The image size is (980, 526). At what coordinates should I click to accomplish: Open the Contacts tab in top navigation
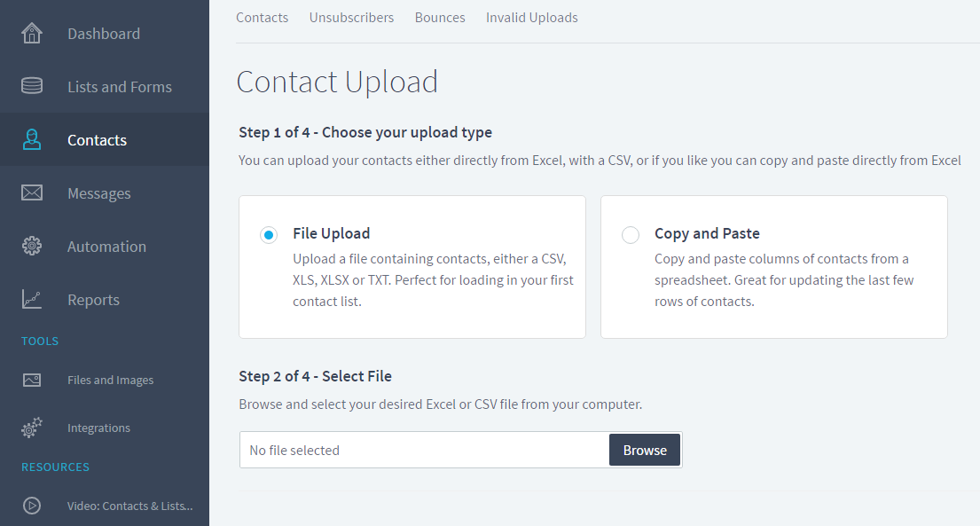pos(262,18)
